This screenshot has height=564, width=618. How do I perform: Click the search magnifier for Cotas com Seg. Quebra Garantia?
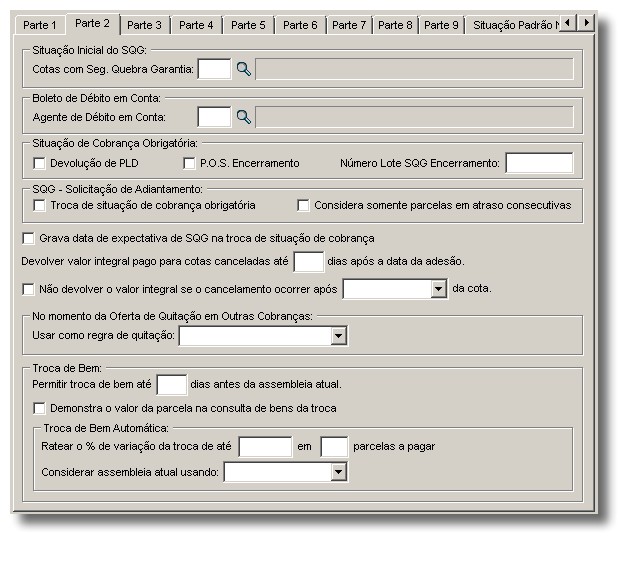point(244,69)
